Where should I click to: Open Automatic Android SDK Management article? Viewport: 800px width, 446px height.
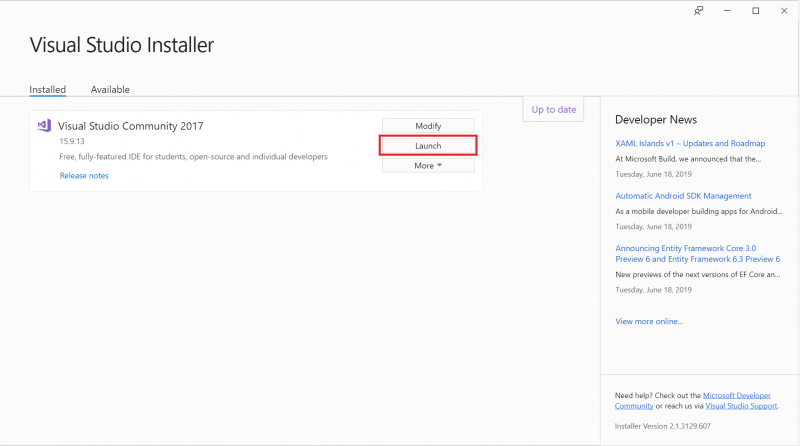pos(683,196)
